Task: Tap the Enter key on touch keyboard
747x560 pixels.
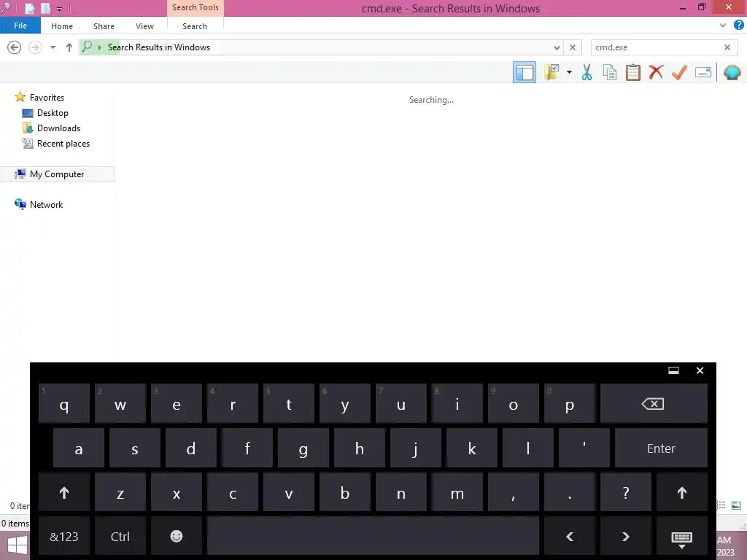Action: (x=661, y=448)
